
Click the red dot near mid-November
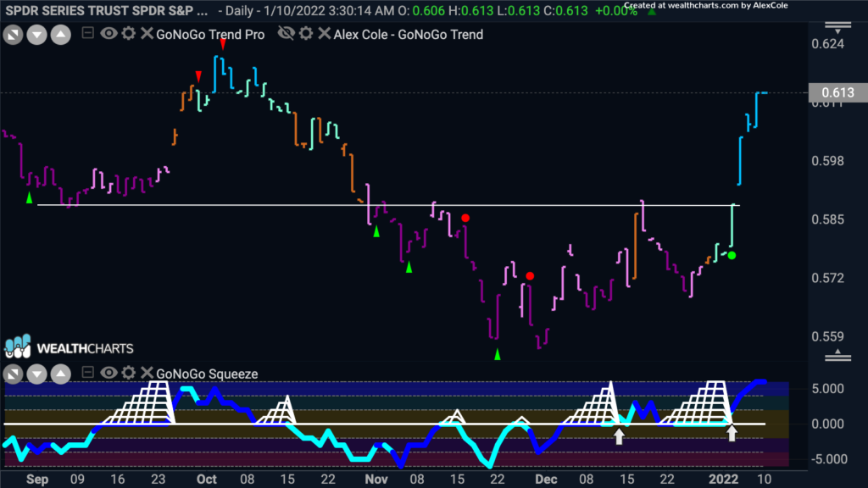point(465,218)
